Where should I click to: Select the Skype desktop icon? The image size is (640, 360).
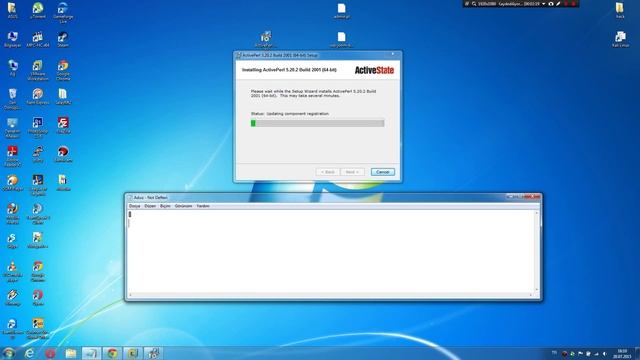pos(12,240)
